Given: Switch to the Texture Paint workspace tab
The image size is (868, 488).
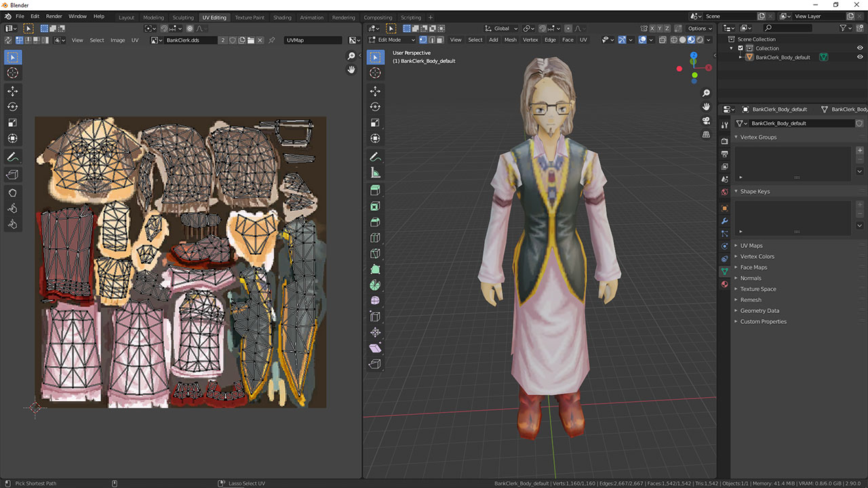Looking at the screenshot, I should 250,18.
